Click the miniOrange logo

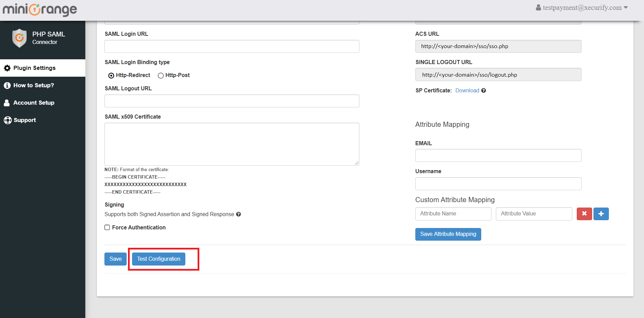click(40, 10)
